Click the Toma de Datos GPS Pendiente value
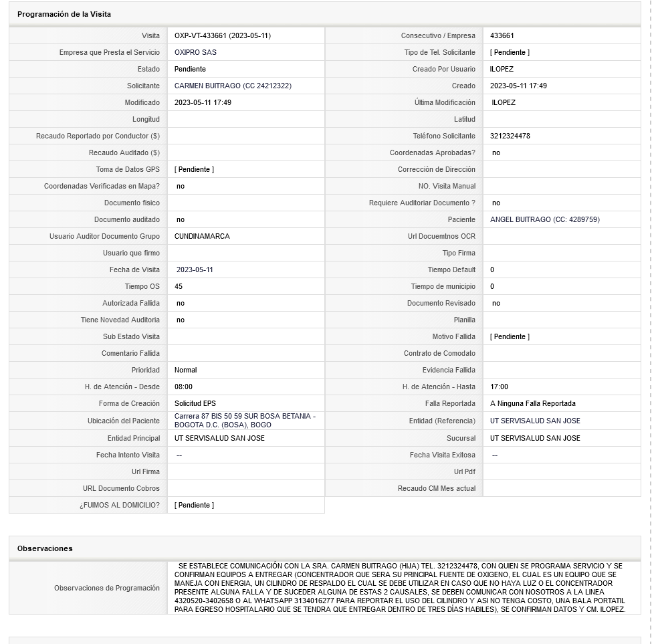656x644 pixels. (x=194, y=169)
